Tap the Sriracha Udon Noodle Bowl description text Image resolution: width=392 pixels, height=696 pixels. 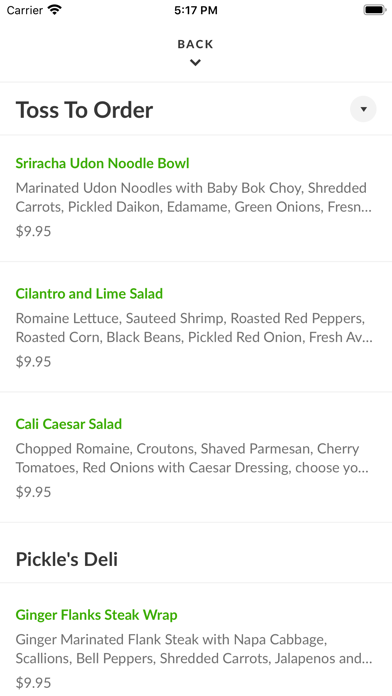(x=194, y=197)
